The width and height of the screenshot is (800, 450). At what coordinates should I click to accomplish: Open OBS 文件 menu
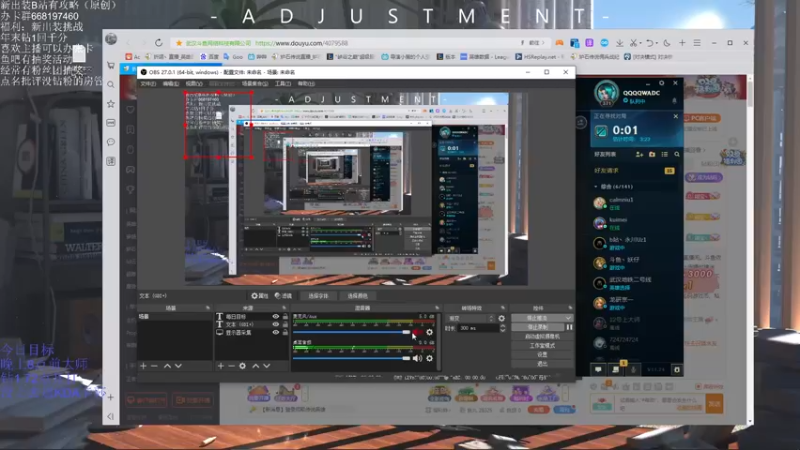[x=148, y=84]
